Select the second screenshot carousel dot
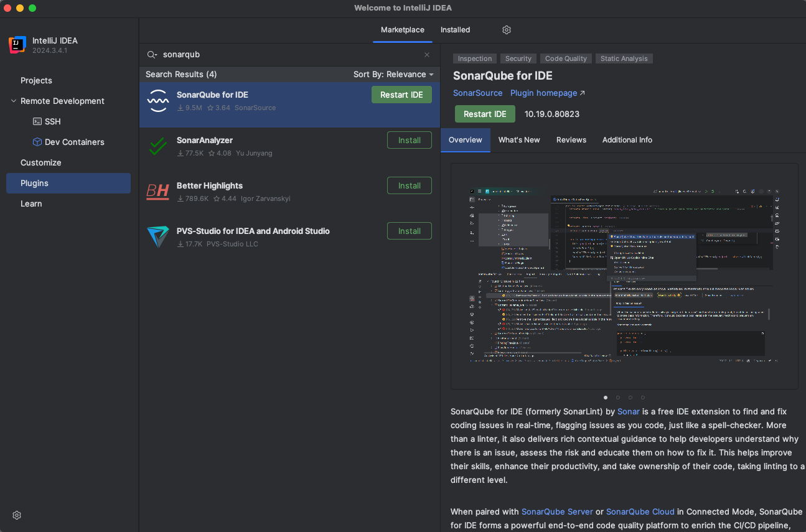This screenshot has height=532, width=806. 618,398
